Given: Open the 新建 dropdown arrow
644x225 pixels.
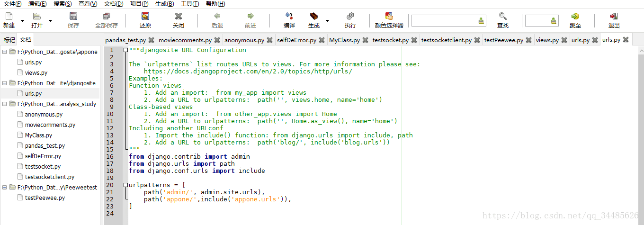Looking at the screenshot, I should point(22,22).
